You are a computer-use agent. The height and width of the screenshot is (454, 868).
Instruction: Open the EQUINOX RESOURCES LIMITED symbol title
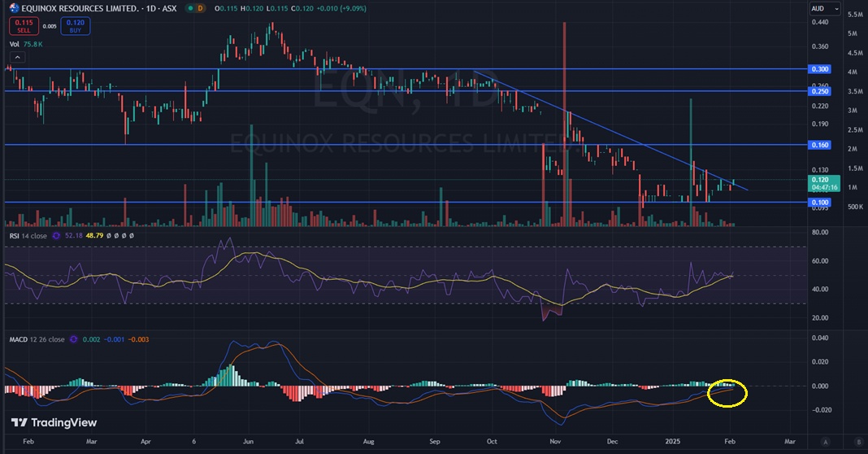[99, 8]
